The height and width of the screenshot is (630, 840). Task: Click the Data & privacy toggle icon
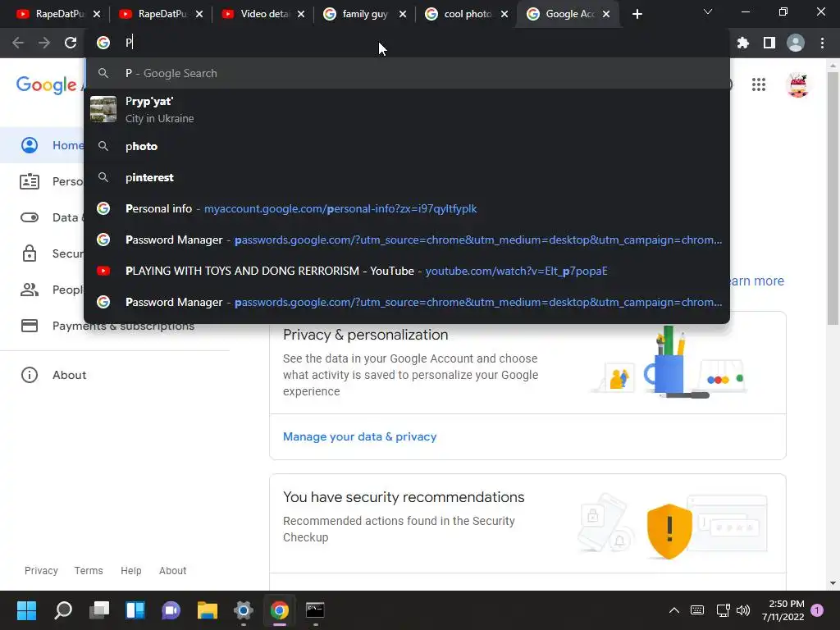(x=30, y=217)
